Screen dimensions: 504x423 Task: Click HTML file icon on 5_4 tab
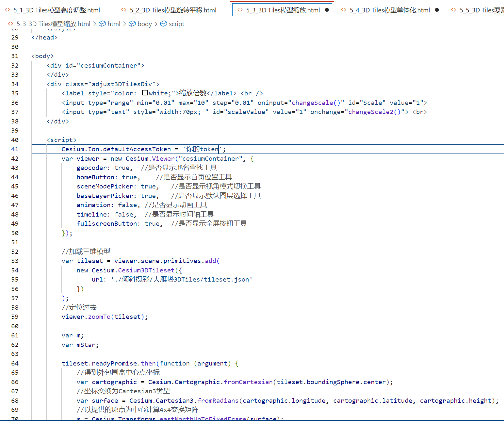pos(344,10)
